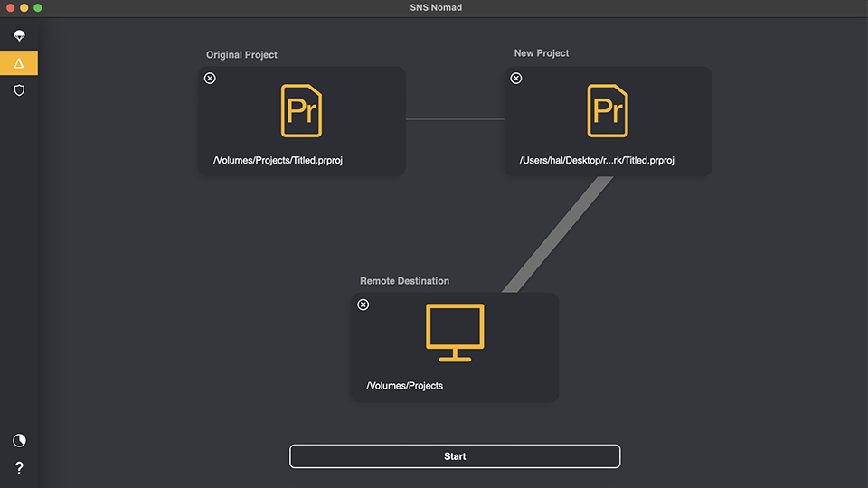Image resolution: width=868 pixels, height=488 pixels.
Task: Click the Original Project Premiere file icon
Action: point(302,110)
